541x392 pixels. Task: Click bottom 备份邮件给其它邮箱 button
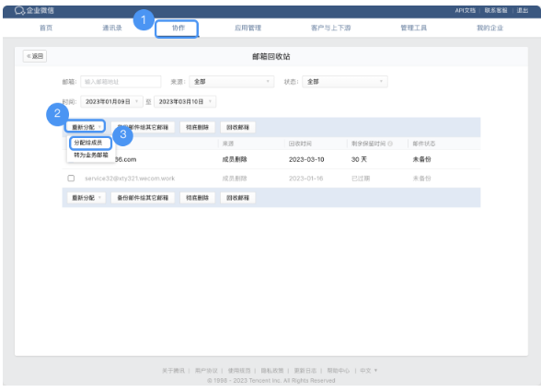(143, 198)
